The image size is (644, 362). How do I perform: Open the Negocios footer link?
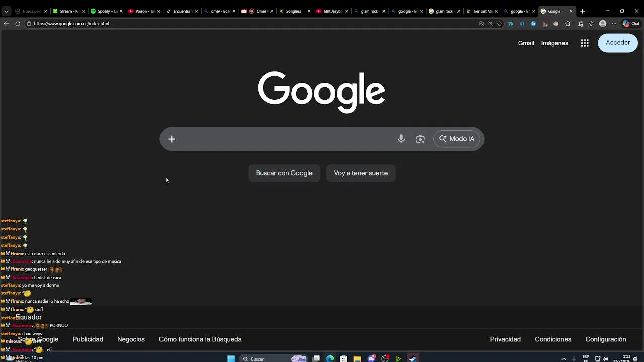click(x=131, y=339)
